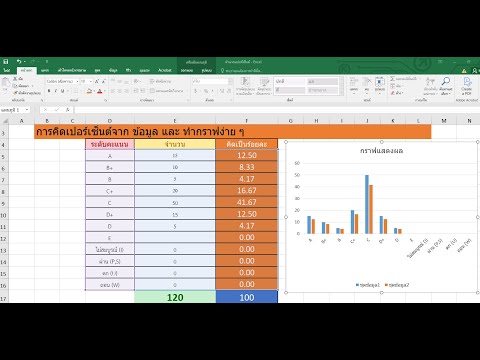Click inside the formula bar
480x360 pixels.
[x=276, y=110]
